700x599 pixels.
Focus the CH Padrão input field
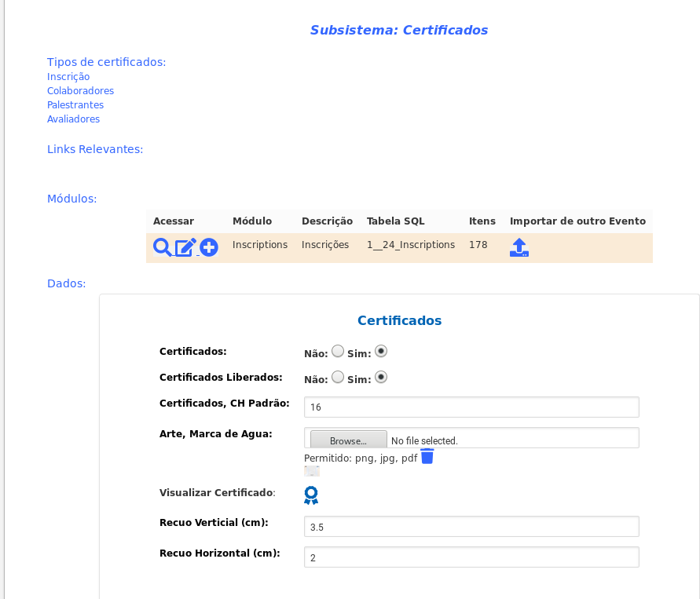tap(471, 407)
